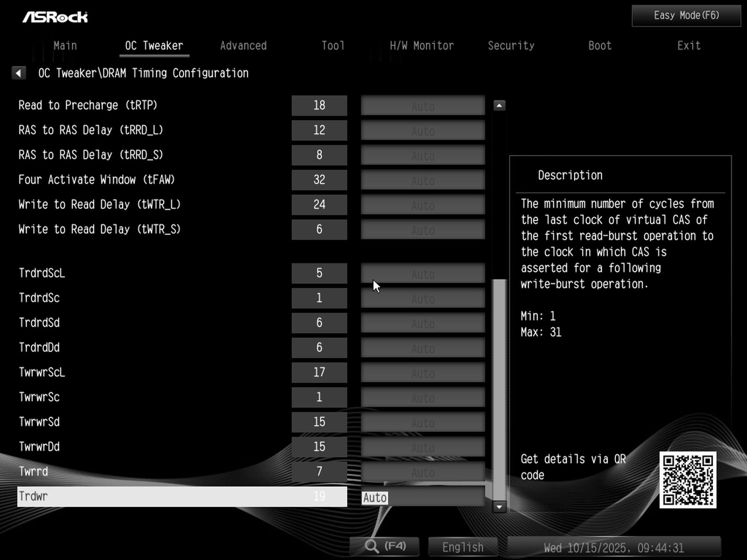This screenshot has height=560, width=747.
Task: Click the back arrow to leave DRAM Timing Configuration
Action: click(18, 73)
